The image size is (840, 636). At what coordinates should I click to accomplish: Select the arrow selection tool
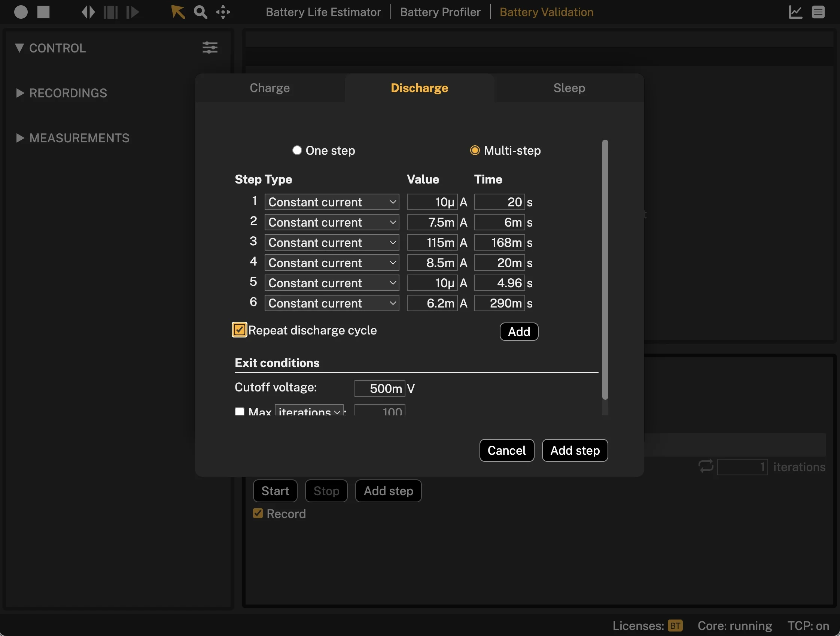tap(177, 12)
